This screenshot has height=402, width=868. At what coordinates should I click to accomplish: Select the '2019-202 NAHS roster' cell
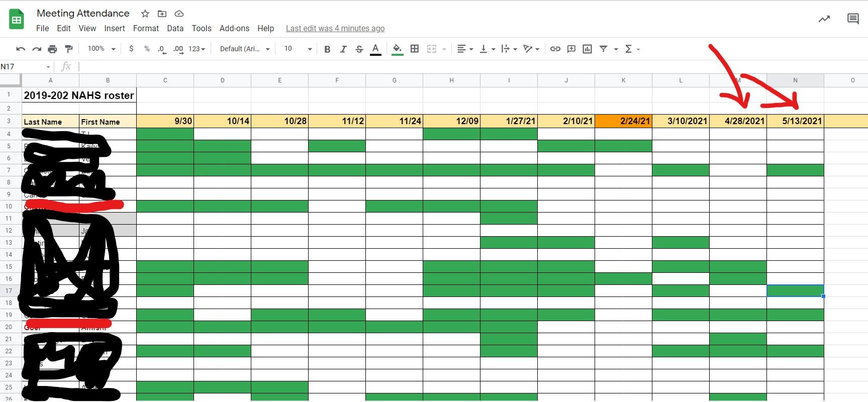[79, 95]
